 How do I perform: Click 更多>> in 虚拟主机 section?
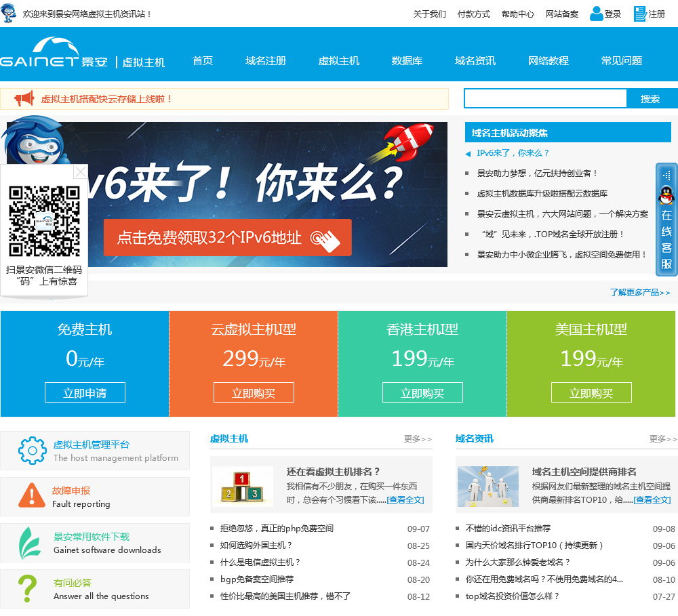click(417, 439)
